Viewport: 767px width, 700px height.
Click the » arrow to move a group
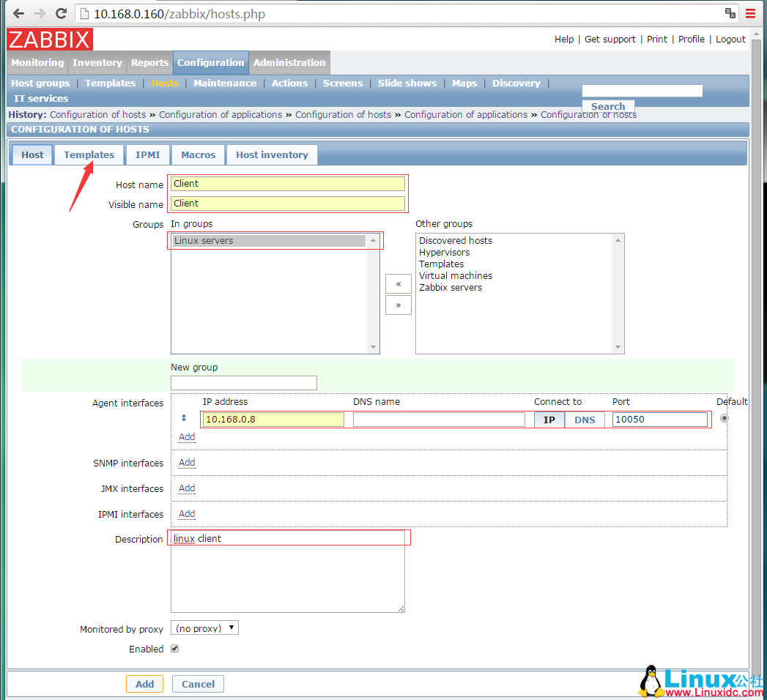398,305
